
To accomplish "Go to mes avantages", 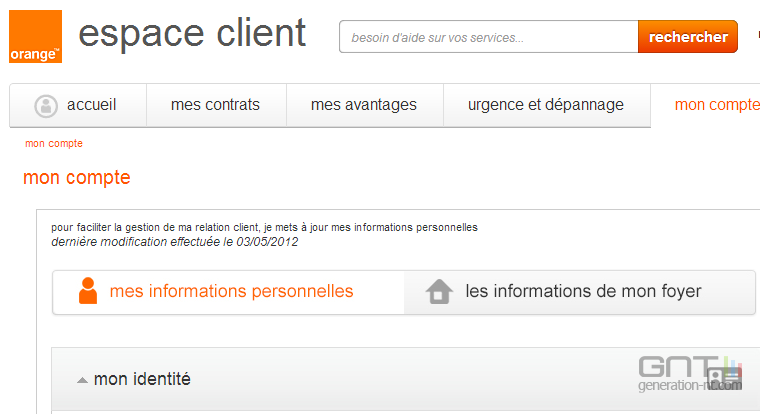I will click(364, 105).
